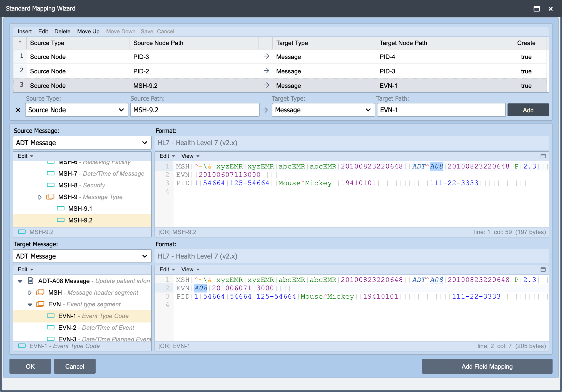Collapse the EVN event type segment node
The width and height of the screenshot is (562, 392).
click(x=30, y=304)
